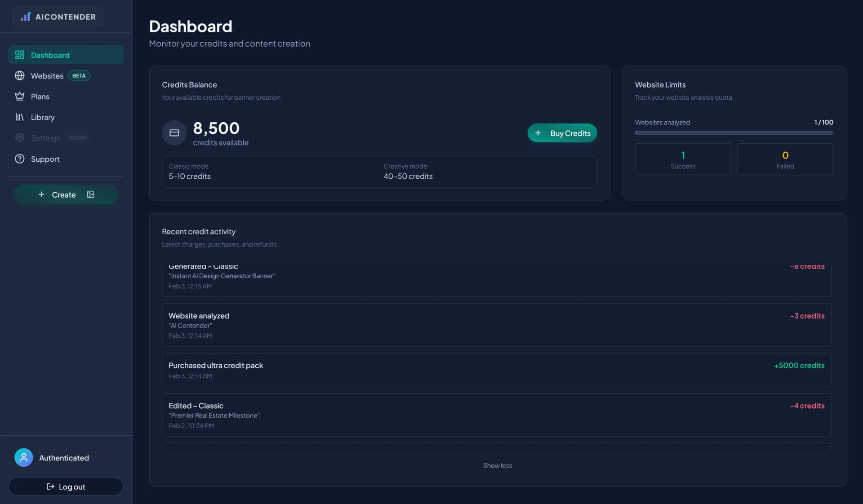Click the Websites globe icon

pyautogui.click(x=19, y=75)
